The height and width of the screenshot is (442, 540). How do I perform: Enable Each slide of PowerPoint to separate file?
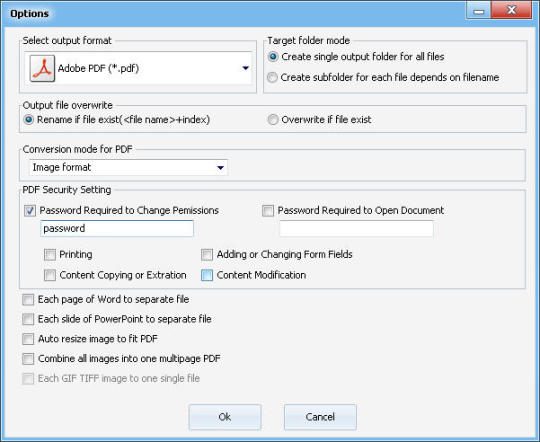(28, 319)
